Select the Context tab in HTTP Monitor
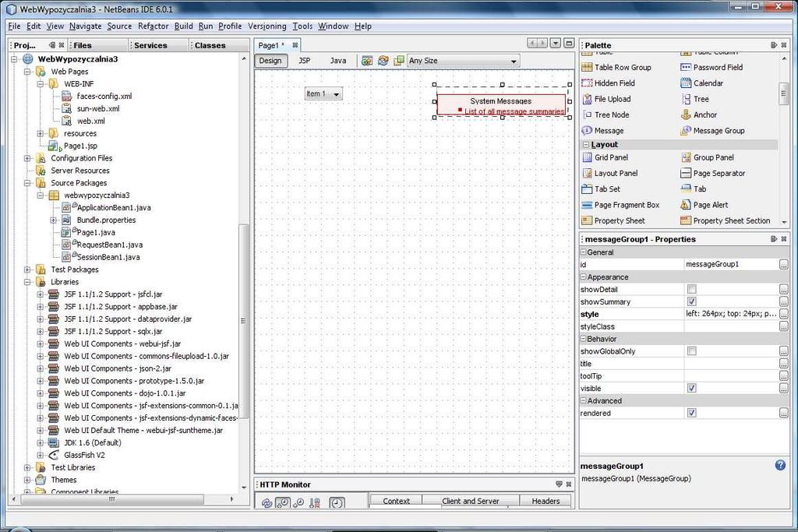Viewport: 798px width, 532px height. pyautogui.click(x=396, y=501)
